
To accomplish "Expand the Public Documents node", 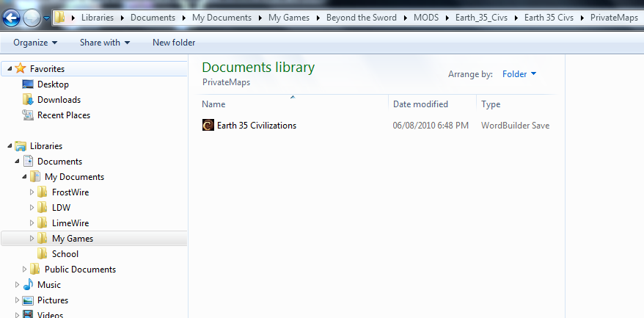I will click(24, 270).
